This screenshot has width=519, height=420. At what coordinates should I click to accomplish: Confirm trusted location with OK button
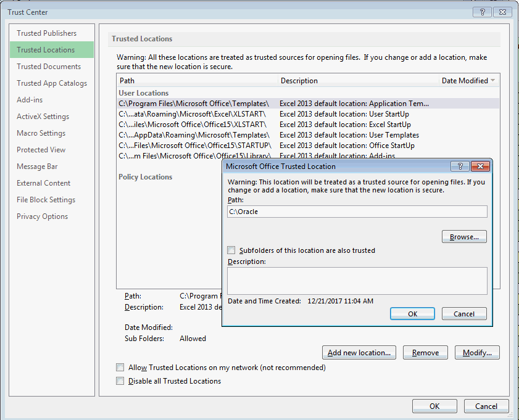412,314
